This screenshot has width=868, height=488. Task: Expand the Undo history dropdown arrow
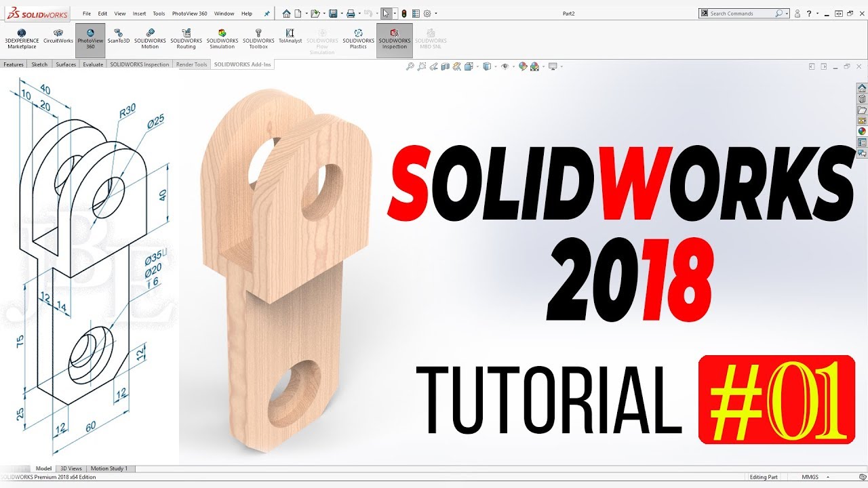click(x=377, y=14)
